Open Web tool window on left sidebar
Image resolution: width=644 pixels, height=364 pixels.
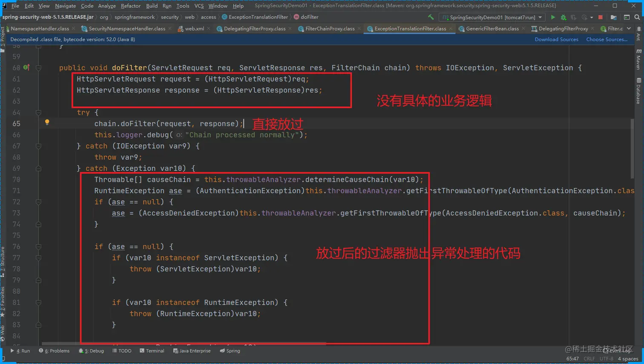point(3,333)
